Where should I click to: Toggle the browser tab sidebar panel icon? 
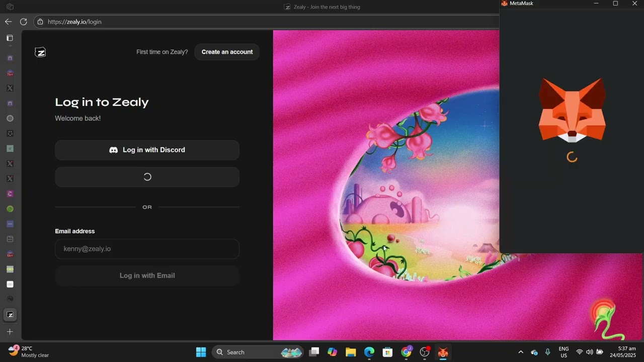coord(10,38)
